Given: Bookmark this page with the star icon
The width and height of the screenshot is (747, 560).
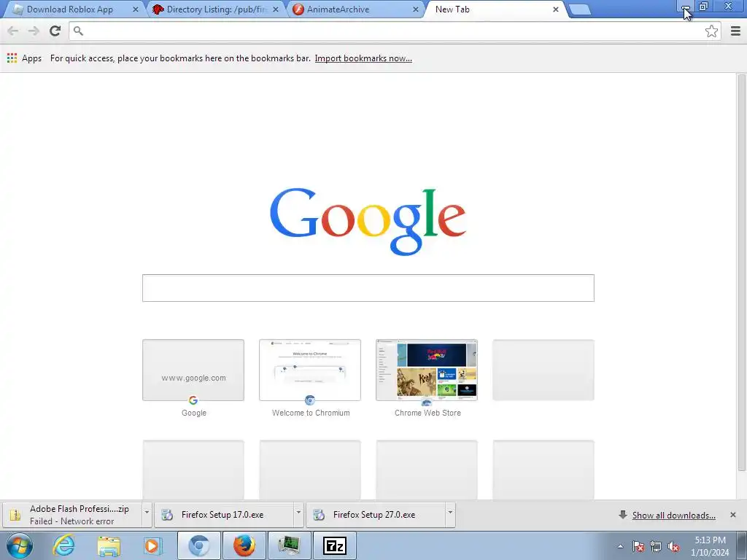Looking at the screenshot, I should point(711,31).
